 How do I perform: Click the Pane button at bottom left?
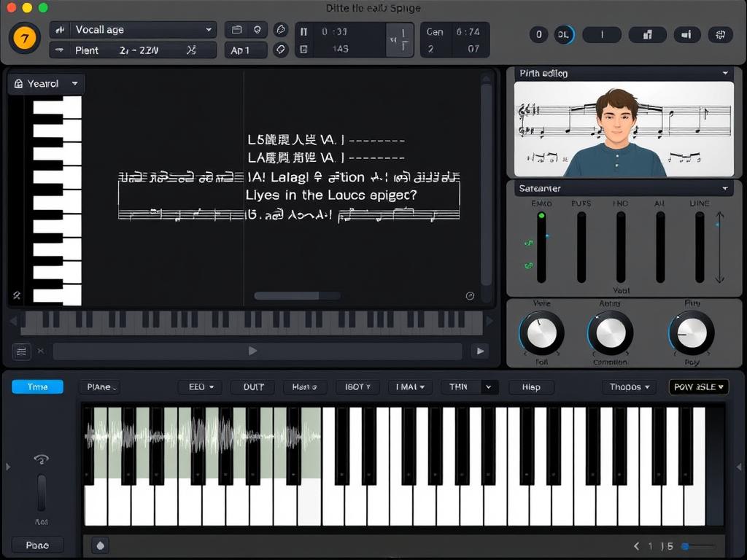(36, 545)
